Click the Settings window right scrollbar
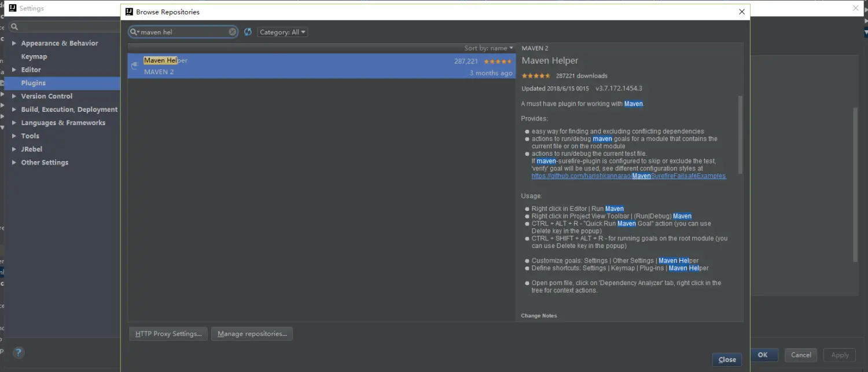Viewport: 868px width, 372px height. (x=855, y=184)
